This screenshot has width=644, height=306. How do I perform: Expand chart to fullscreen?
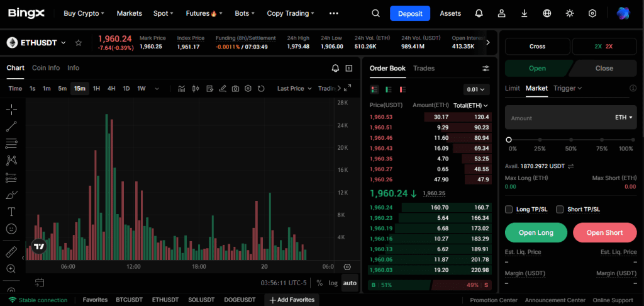tap(347, 88)
